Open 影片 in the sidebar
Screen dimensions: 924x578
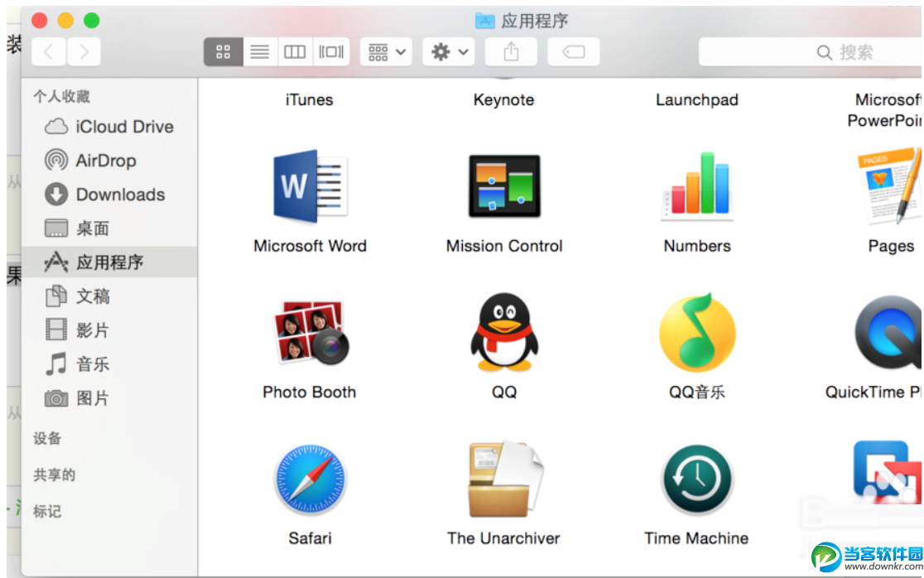point(109,330)
